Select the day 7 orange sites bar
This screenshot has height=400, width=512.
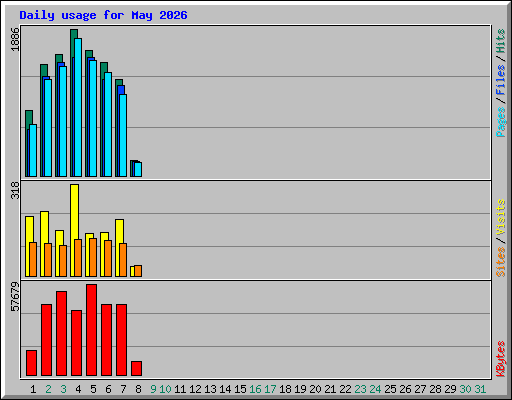123,260
